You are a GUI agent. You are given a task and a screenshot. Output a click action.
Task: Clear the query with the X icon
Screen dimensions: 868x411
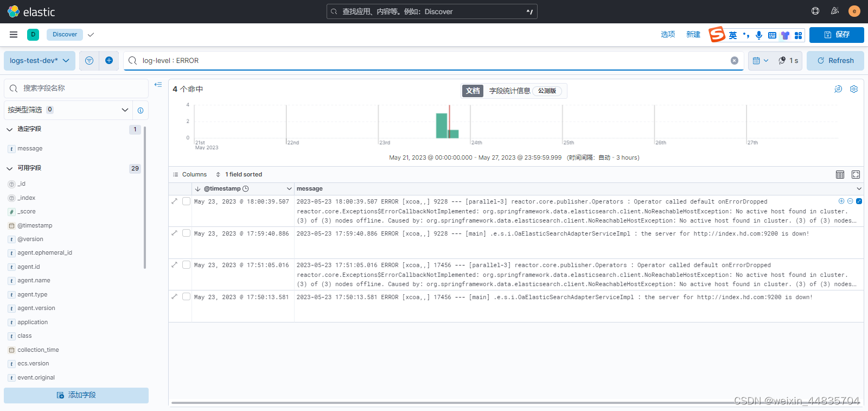(x=735, y=60)
